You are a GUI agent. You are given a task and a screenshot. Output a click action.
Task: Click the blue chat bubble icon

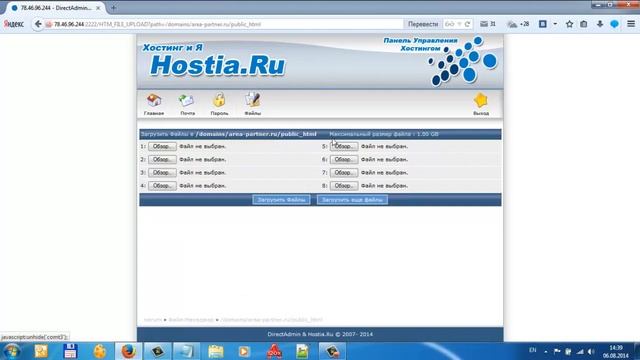615,24
